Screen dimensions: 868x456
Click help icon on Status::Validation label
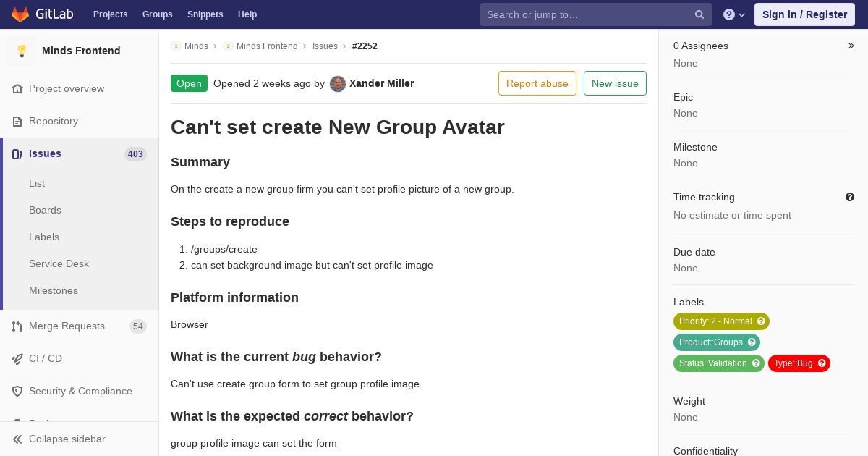(756, 363)
